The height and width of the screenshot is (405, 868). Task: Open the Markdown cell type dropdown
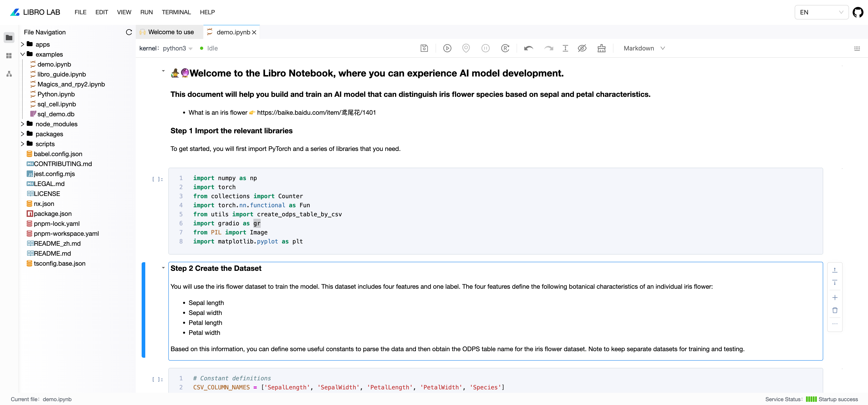coord(644,48)
